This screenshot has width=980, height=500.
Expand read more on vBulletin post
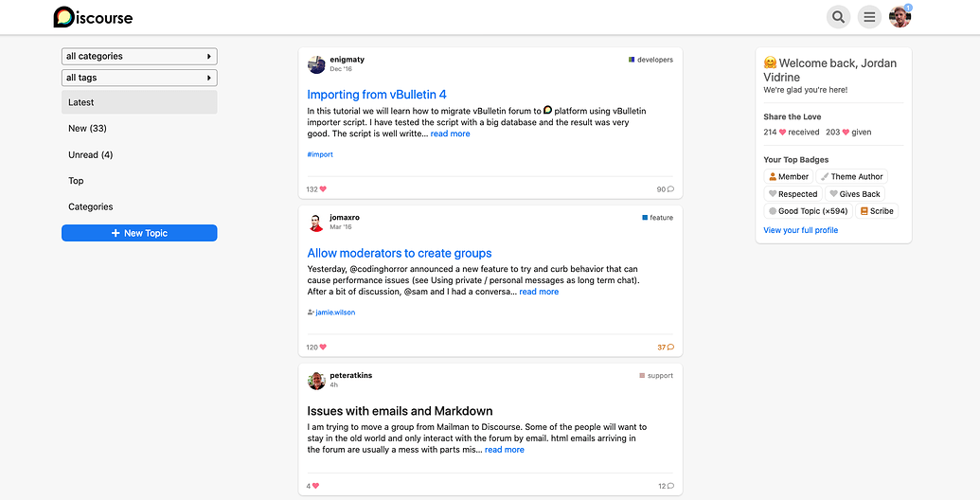(450, 134)
